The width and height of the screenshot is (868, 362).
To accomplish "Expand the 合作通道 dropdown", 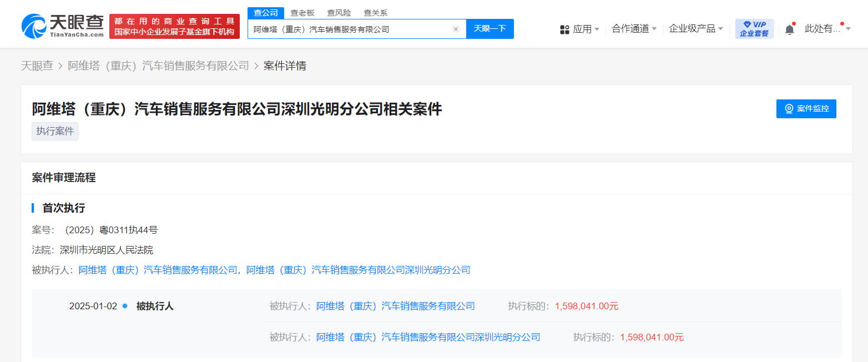I will pyautogui.click(x=634, y=29).
